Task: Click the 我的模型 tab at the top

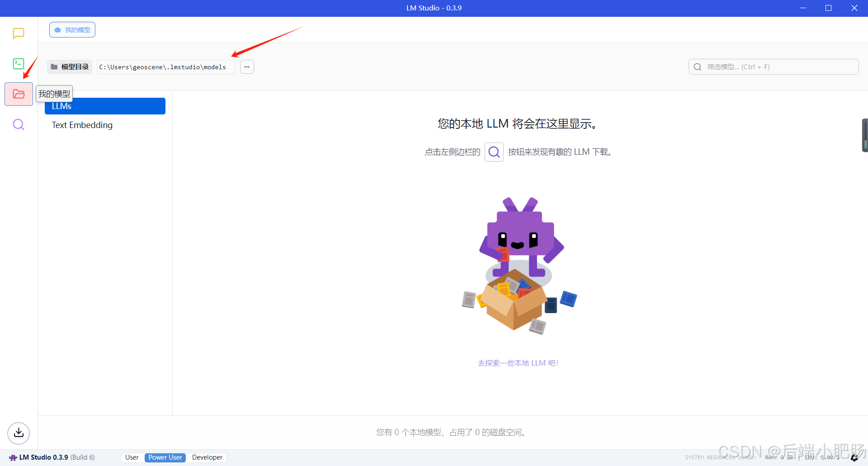Action: coord(72,30)
